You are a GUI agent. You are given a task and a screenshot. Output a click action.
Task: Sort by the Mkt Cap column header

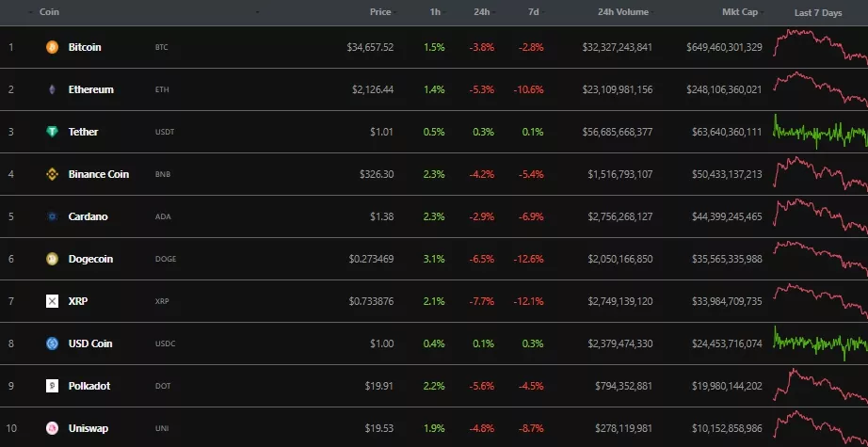741,12
